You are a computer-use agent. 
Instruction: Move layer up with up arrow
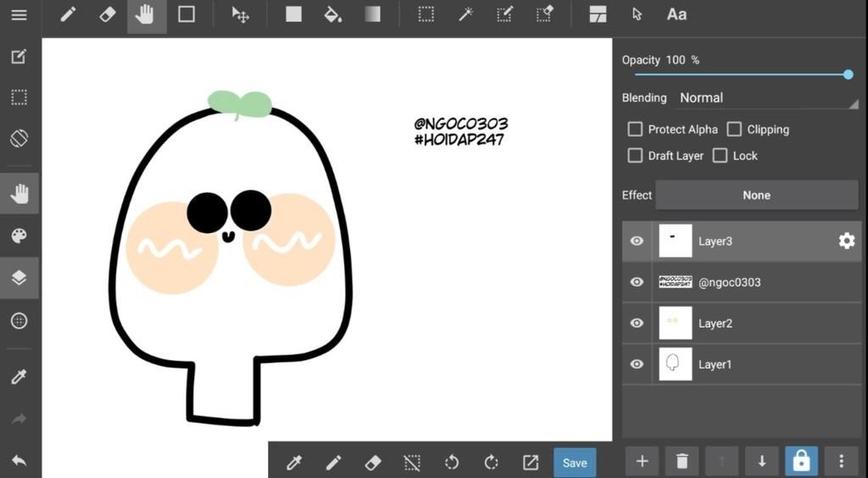coord(722,461)
